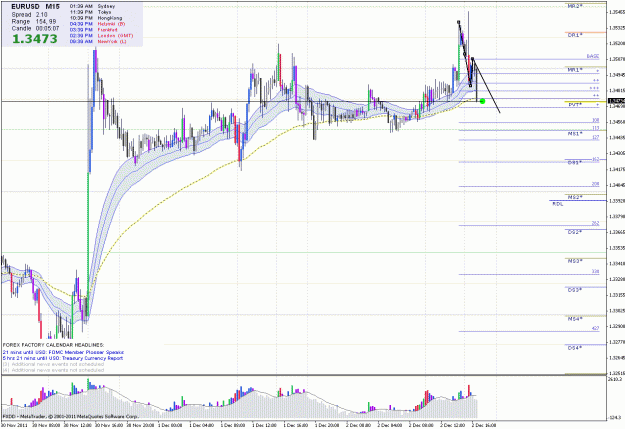Click the Treasury Currency Report headline

[63, 358]
